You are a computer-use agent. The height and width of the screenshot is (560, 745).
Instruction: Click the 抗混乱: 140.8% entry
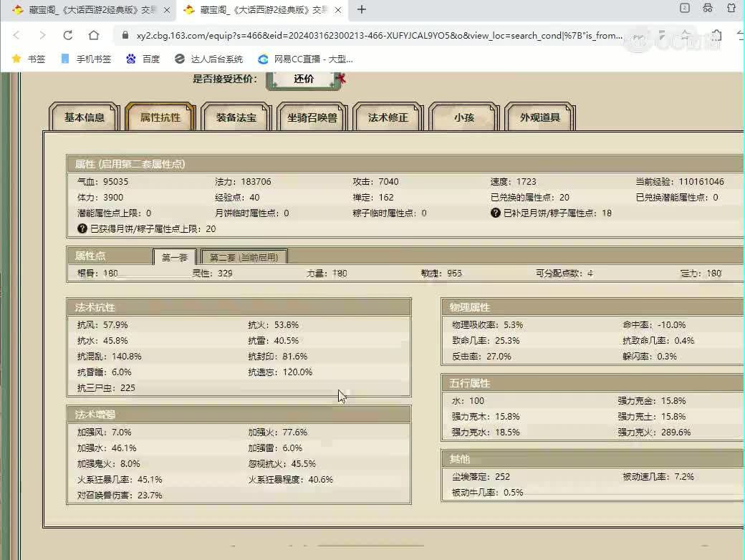pos(110,356)
